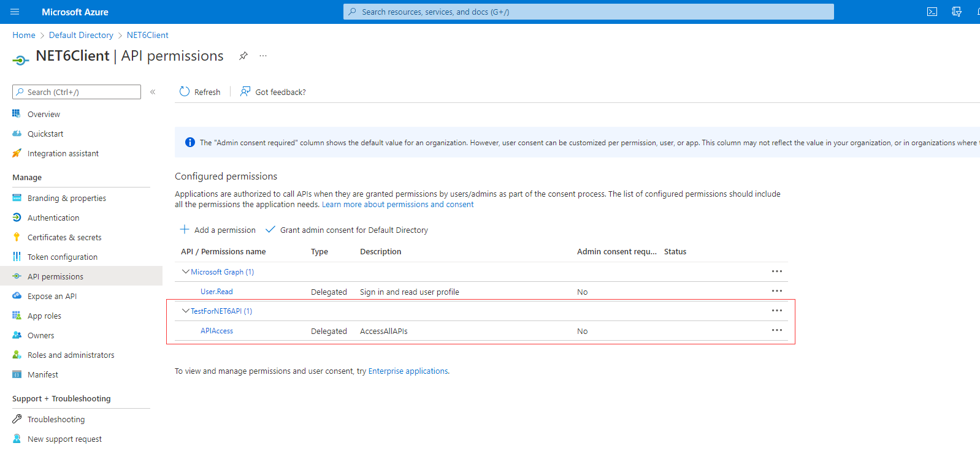Screen dimensions: 980x451
Task: Go to Home breadcrumb
Action: coord(24,35)
